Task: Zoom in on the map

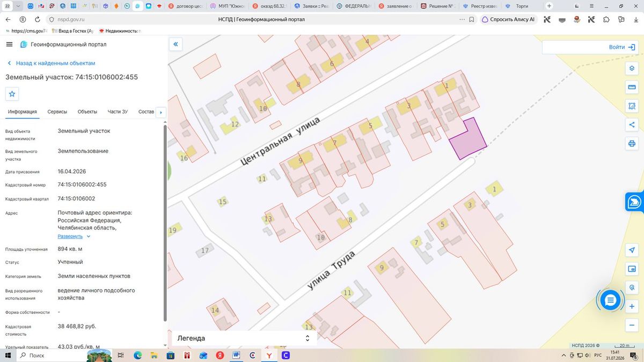Action: [x=632, y=306]
